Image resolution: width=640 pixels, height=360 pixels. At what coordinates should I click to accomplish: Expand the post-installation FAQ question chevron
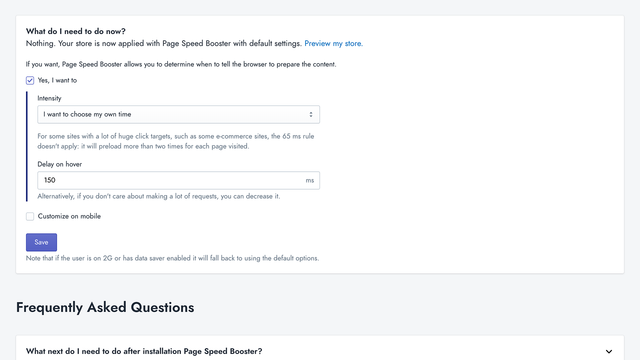pyautogui.click(x=609, y=351)
